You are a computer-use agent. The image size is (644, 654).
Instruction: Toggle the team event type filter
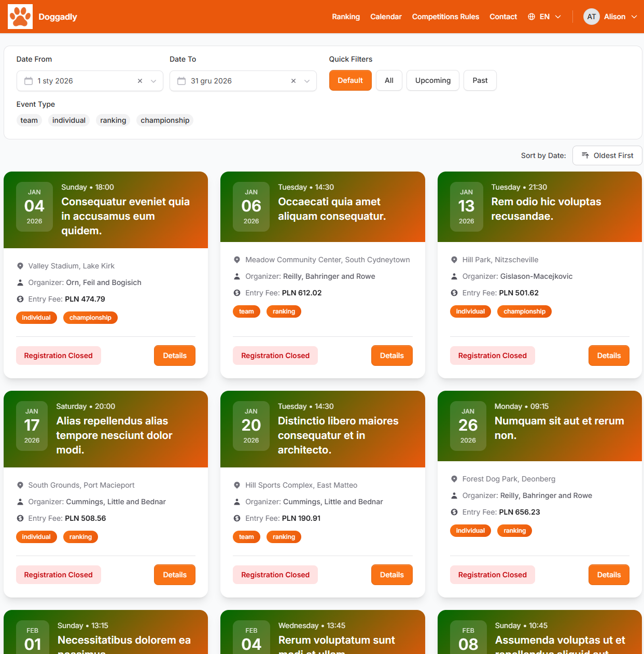pos(29,120)
